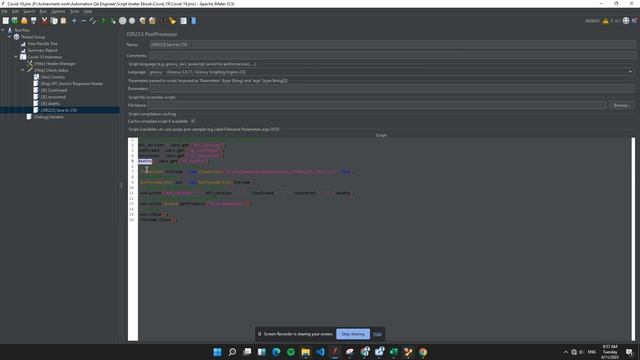Open Help menu
This screenshot has width=640, height=360.
88,11
